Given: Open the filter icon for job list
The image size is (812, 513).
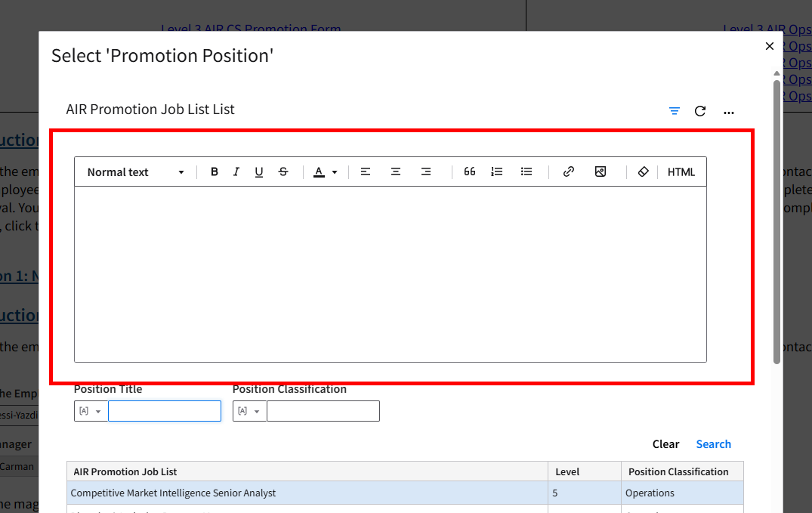Looking at the screenshot, I should [675, 111].
